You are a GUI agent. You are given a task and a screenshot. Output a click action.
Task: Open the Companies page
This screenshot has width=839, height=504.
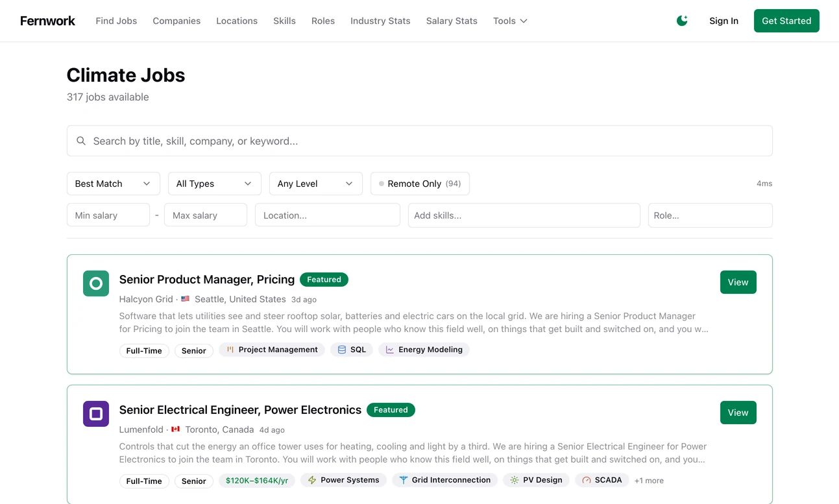tap(176, 21)
